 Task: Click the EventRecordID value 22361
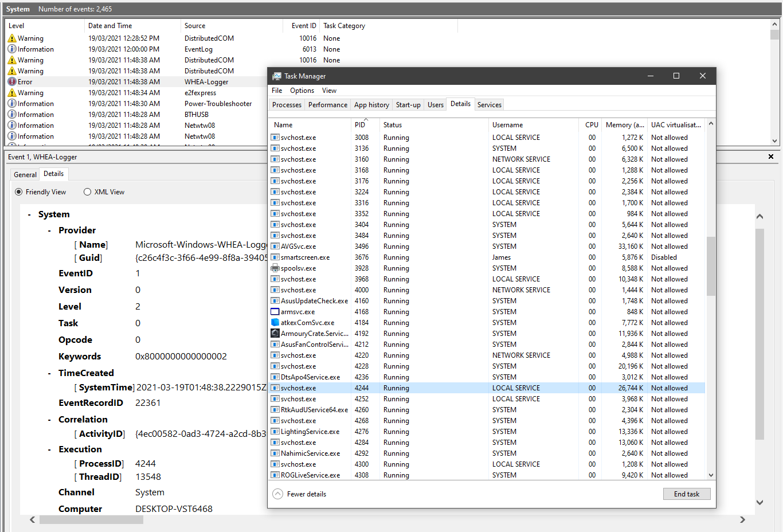coord(148,403)
